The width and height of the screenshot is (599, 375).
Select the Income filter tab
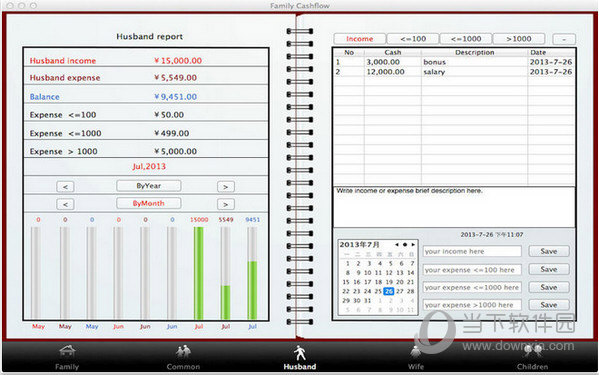[359, 39]
